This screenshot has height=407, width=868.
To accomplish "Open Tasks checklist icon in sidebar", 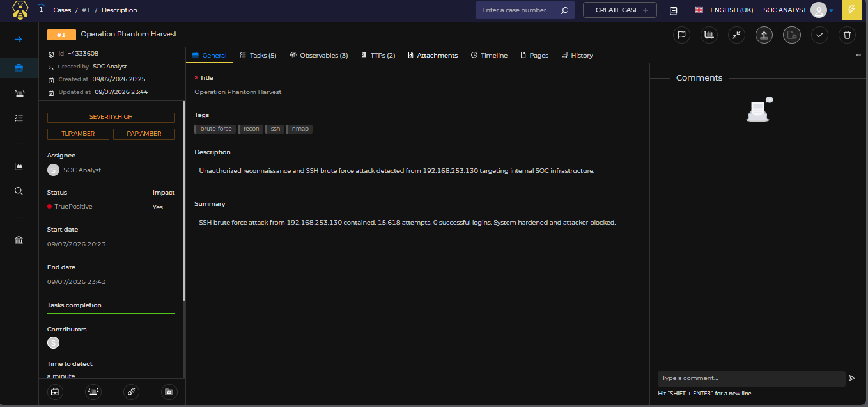I will coord(19,118).
